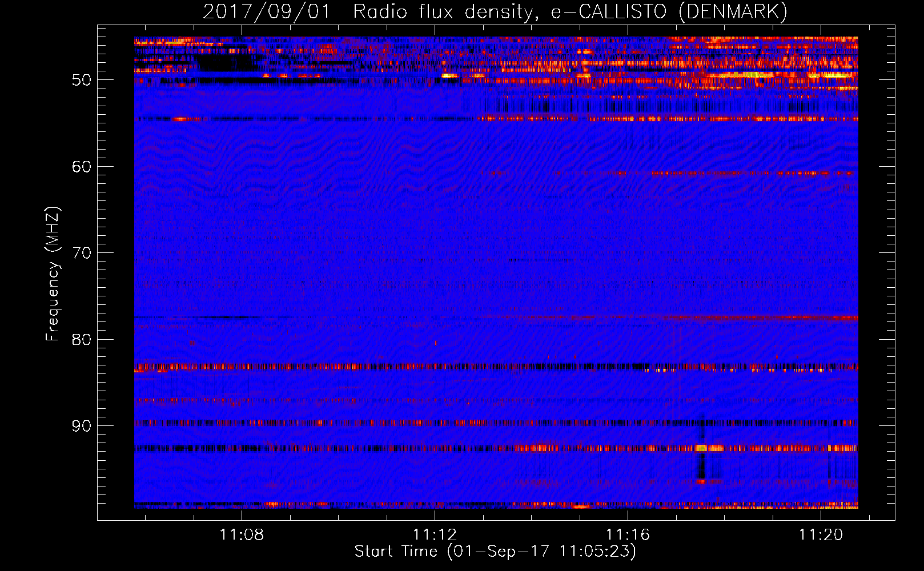Click the 11:12 time tick label
Screen dimensions: 924x571
435,534
